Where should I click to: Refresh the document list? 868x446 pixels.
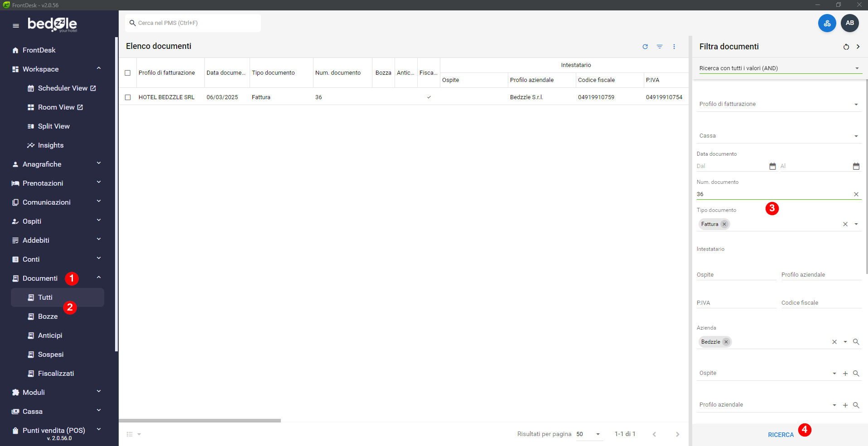click(645, 47)
